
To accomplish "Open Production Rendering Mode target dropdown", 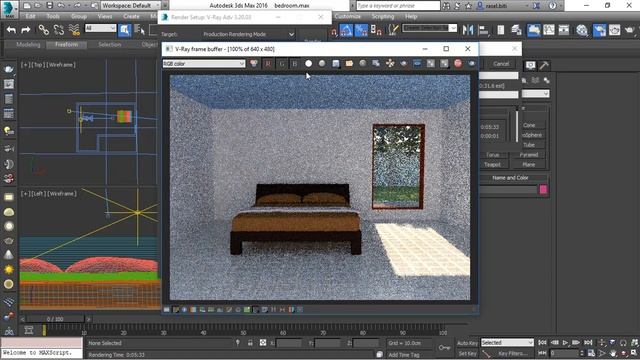I will (x=248, y=34).
